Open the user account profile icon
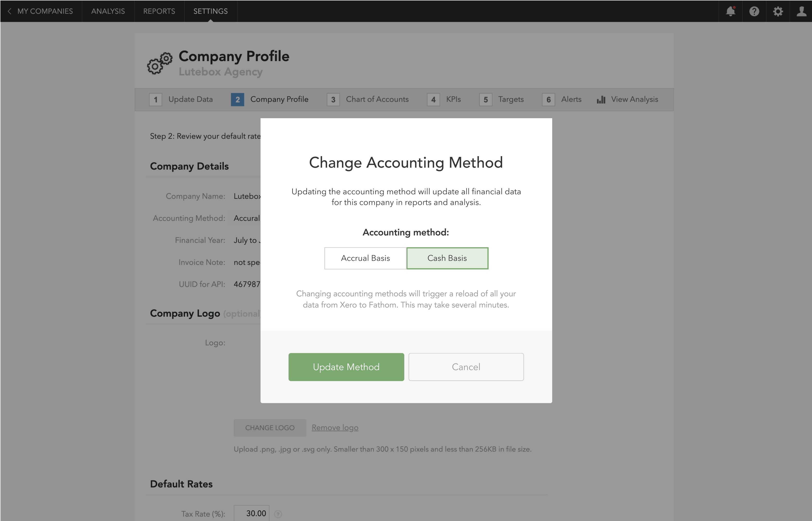The image size is (812, 521). click(x=802, y=11)
